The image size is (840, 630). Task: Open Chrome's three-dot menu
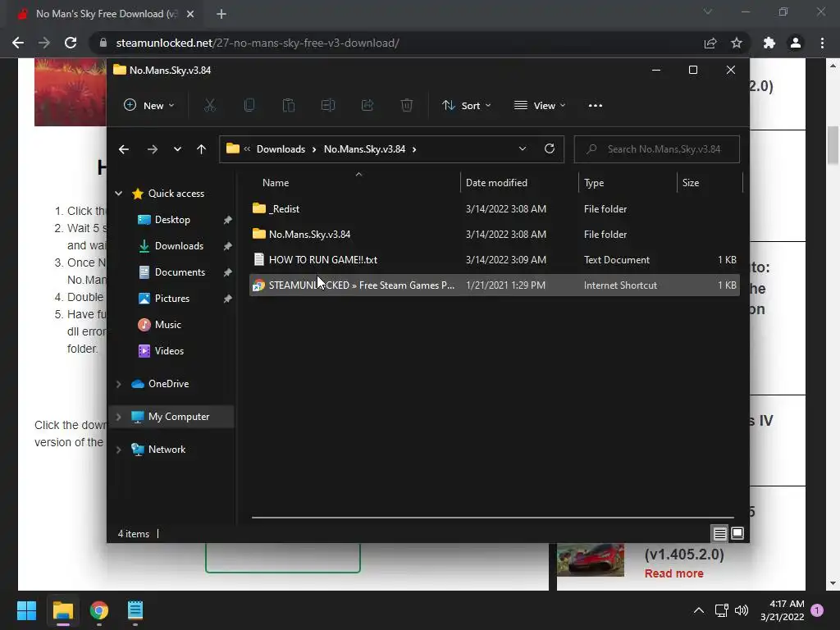[x=822, y=43]
